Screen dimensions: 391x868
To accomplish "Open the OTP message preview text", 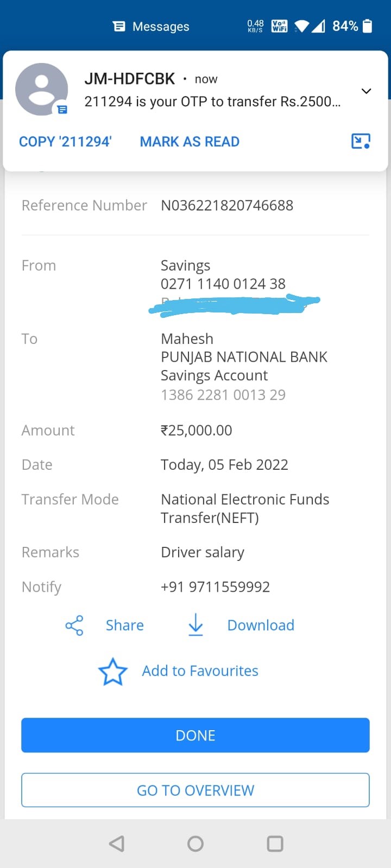I will click(x=212, y=101).
